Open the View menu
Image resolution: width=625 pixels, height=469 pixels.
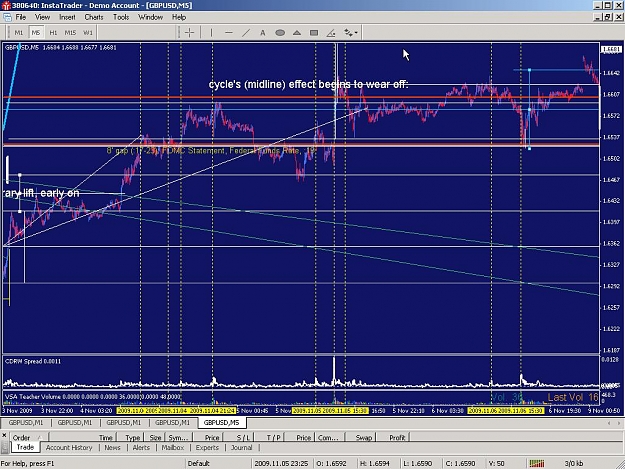[42, 17]
